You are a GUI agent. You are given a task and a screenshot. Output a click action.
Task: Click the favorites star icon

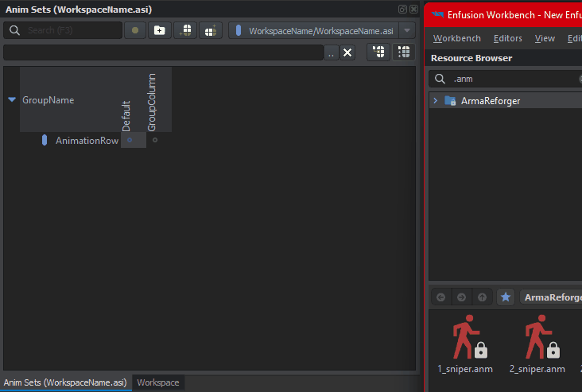505,297
